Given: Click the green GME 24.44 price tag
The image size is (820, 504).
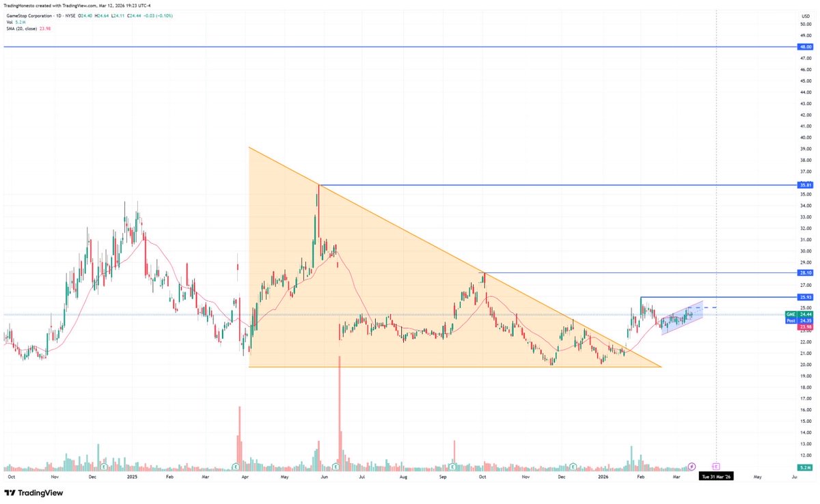Looking at the screenshot, I should [799, 314].
